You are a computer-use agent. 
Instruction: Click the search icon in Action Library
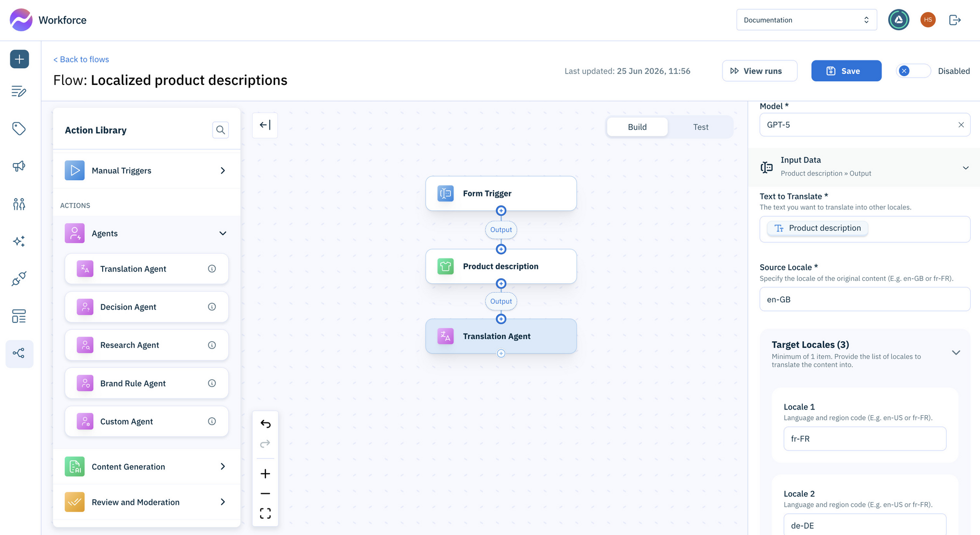pyautogui.click(x=220, y=130)
